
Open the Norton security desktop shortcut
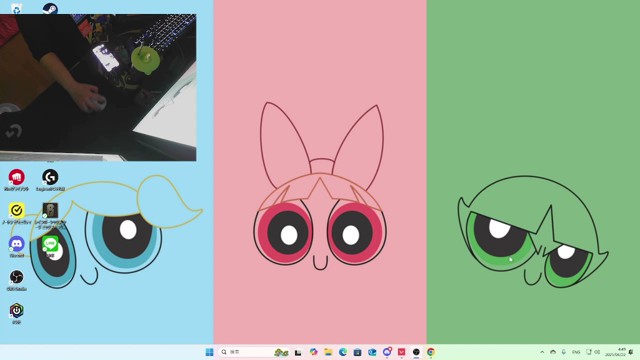[16, 213]
